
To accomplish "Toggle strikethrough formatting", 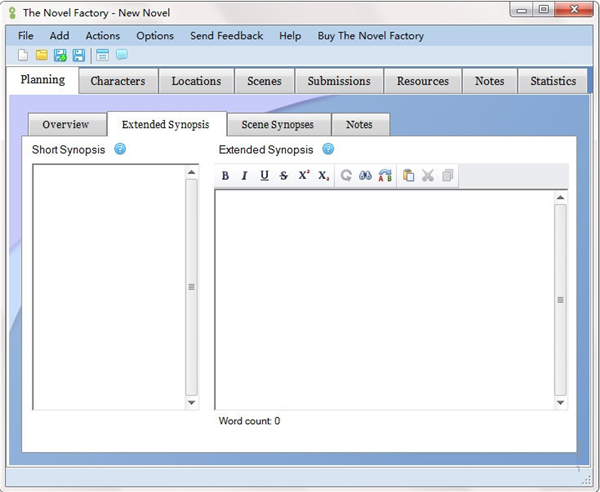I will (284, 176).
